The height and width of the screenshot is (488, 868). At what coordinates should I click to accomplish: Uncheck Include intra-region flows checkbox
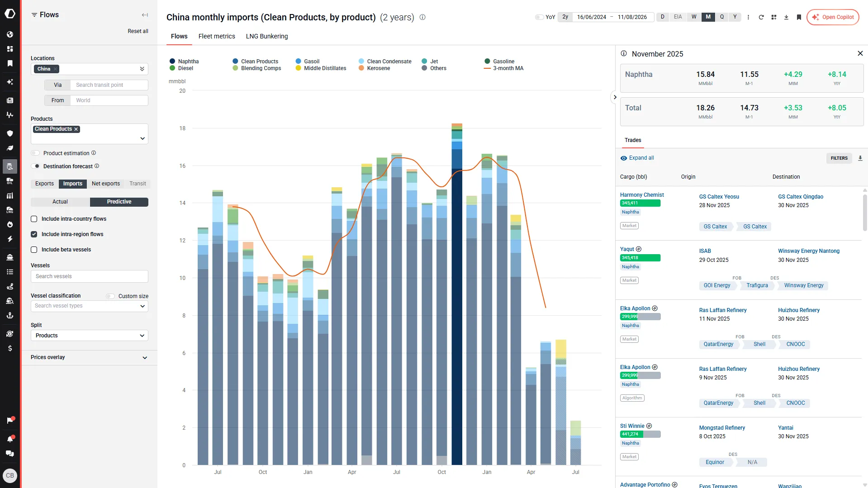34,234
